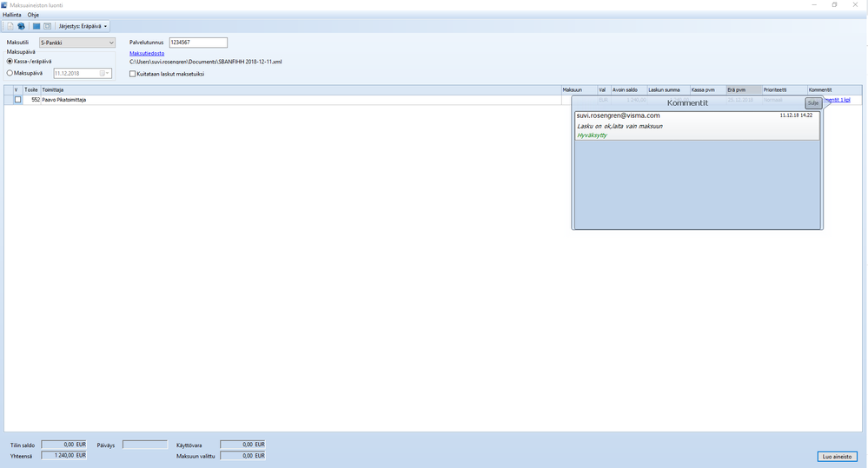The width and height of the screenshot is (868, 468).
Task: Open the Hallinta menu
Action: click(11, 15)
